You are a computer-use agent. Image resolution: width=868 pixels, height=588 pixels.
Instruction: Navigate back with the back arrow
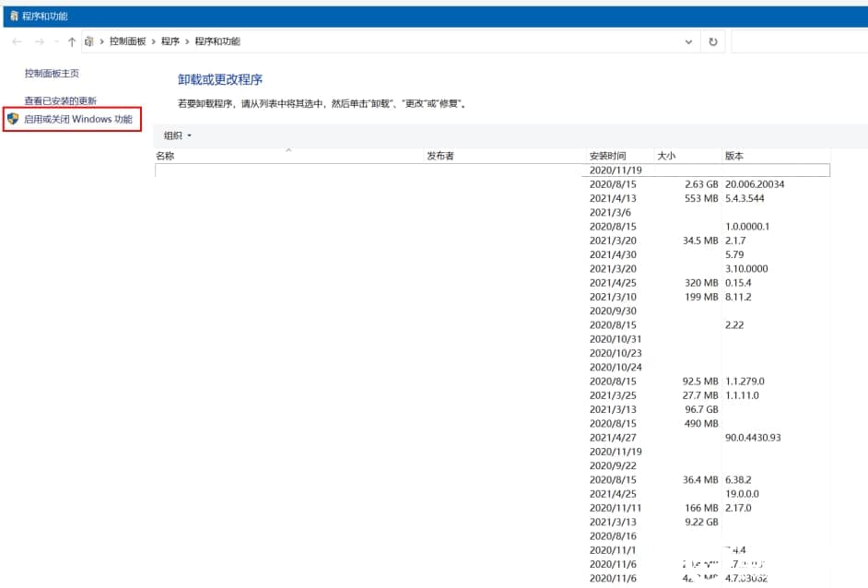(x=17, y=41)
